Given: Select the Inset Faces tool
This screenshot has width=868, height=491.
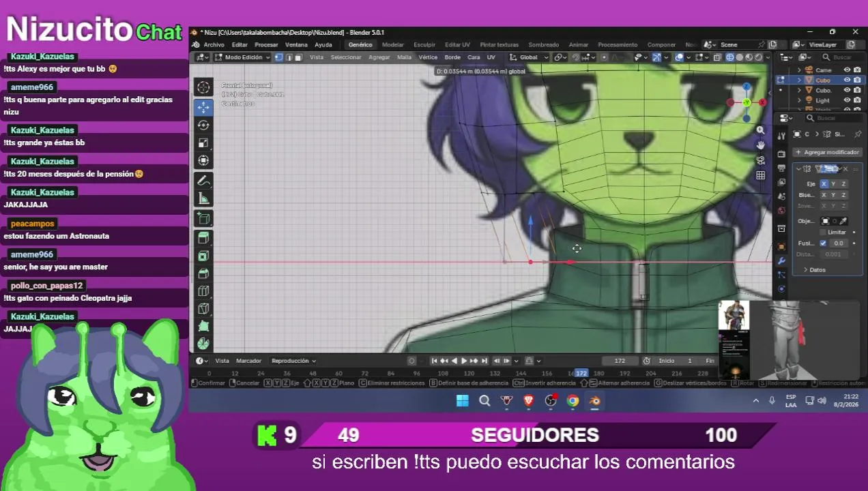Looking at the screenshot, I should click(x=203, y=256).
